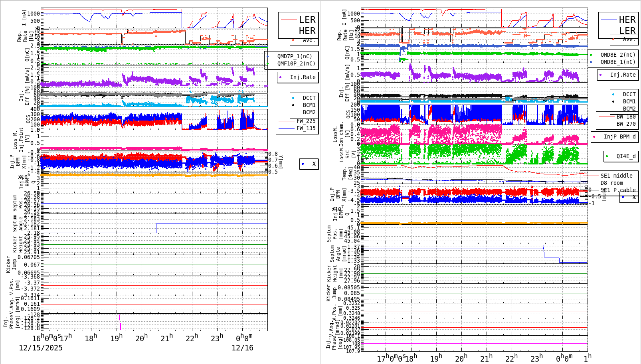Click the 12/15/2025 date label
The height and width of the screenshot is (364, 641).
point(40,348)
